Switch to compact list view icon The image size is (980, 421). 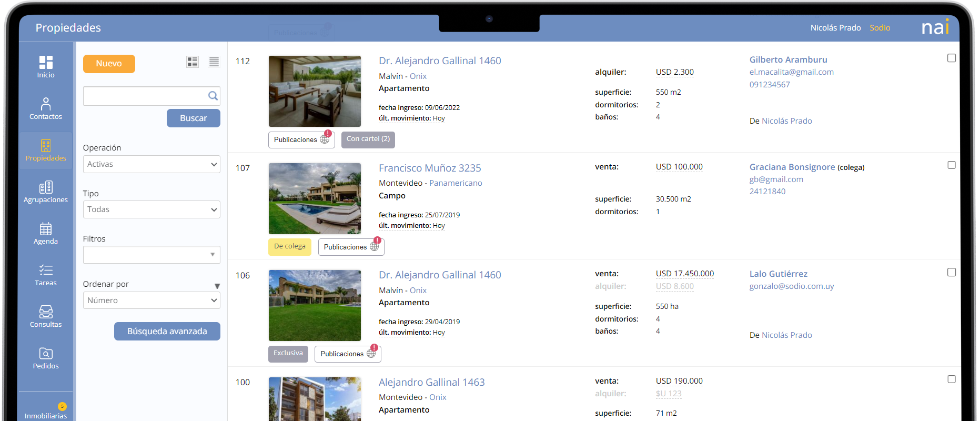click(x=214, y=62)
